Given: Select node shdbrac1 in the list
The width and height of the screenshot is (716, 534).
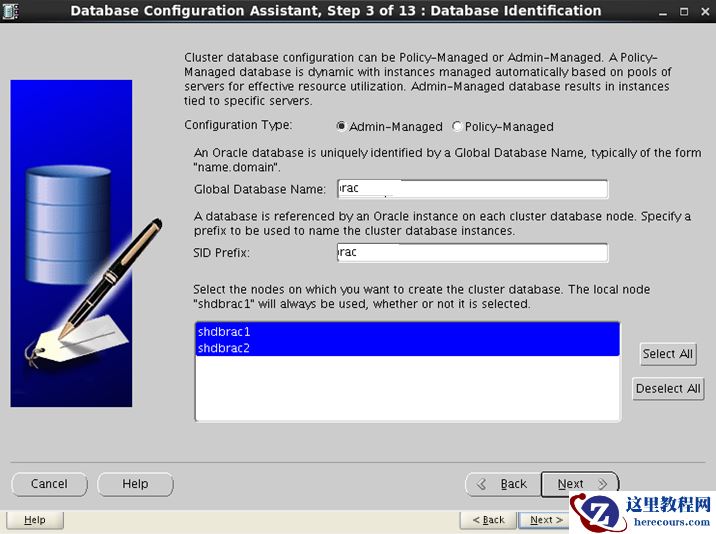Looking at the screenshot, I should 407,332.
